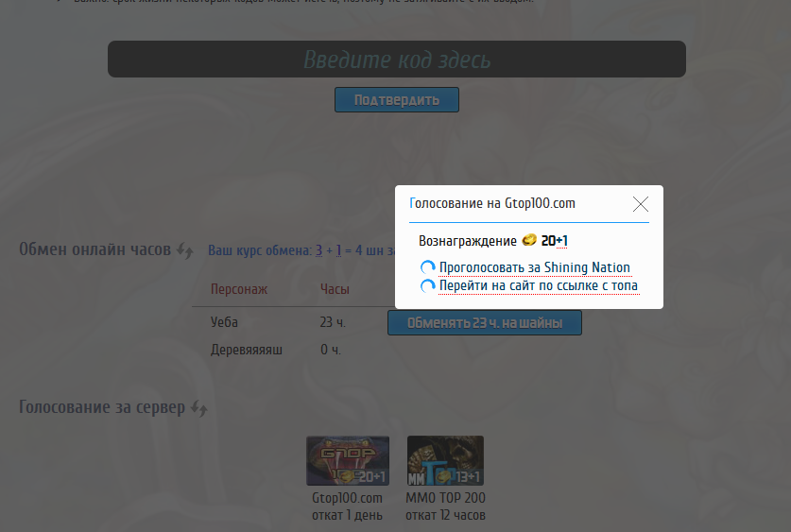Click the MMO TOP 200 text label
The image size is (791, 532).
click(445, 498)
